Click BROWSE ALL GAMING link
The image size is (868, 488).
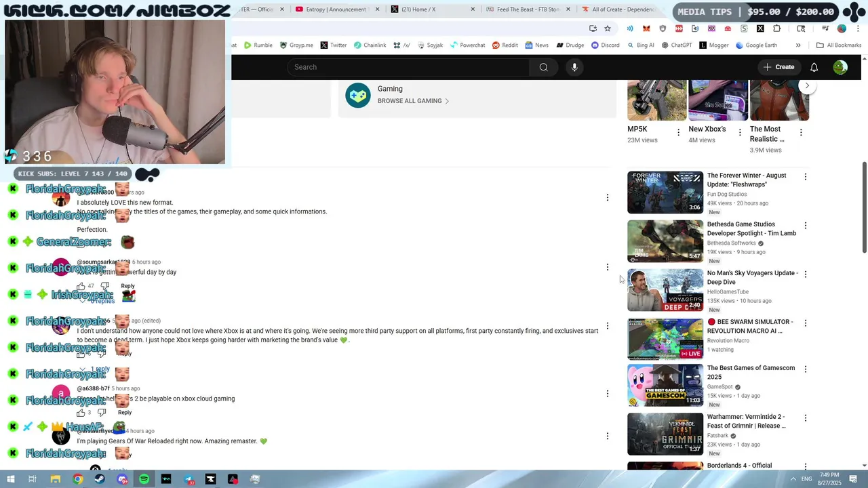tap(414, 101)
